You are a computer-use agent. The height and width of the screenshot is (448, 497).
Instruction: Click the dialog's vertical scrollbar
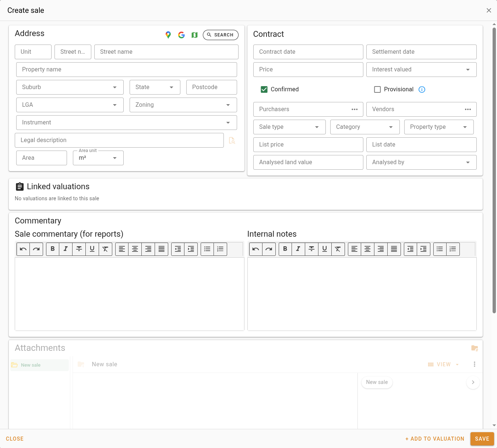[494, 170]
